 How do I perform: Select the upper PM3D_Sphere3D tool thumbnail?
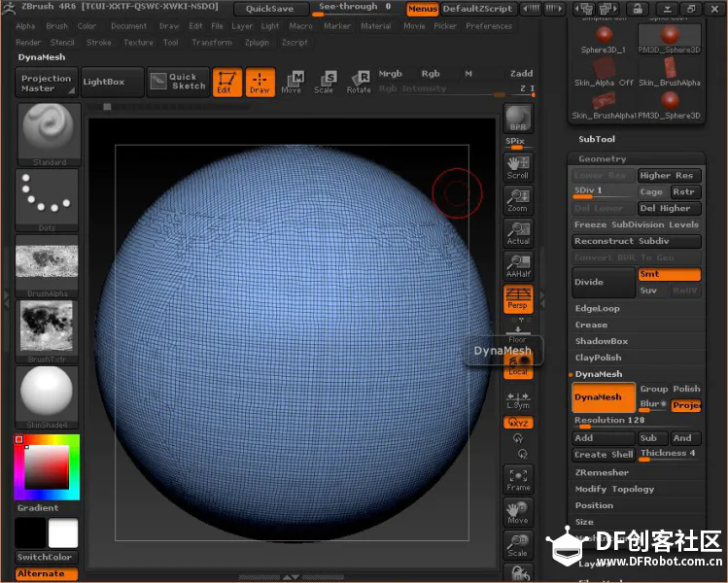coord(669,39)
